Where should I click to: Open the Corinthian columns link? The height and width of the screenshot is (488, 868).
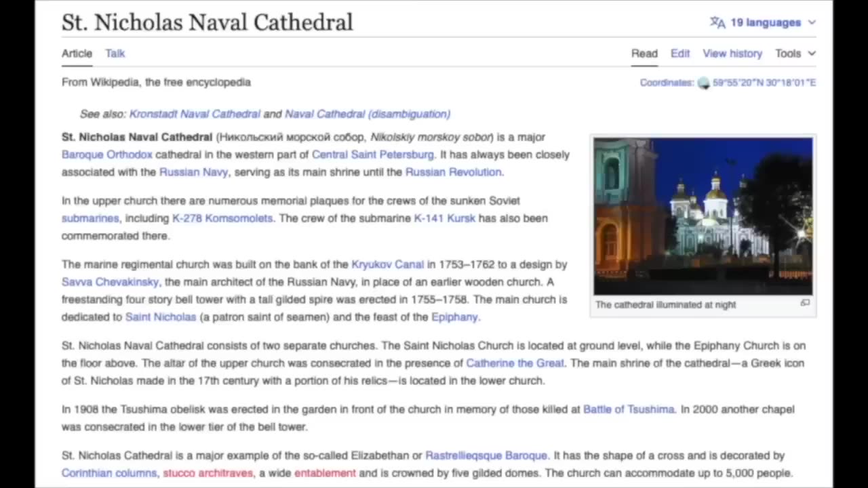click(109, 473)
